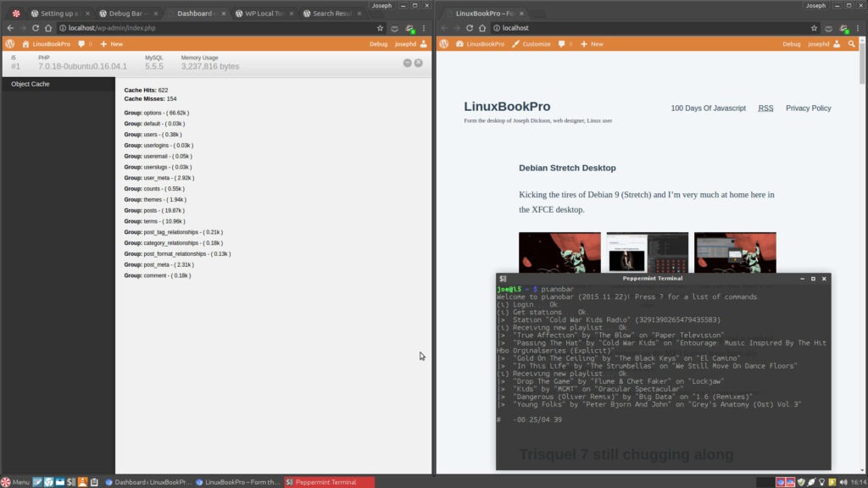Close the LinuxBookPro tab in right browser

[521, 14]
